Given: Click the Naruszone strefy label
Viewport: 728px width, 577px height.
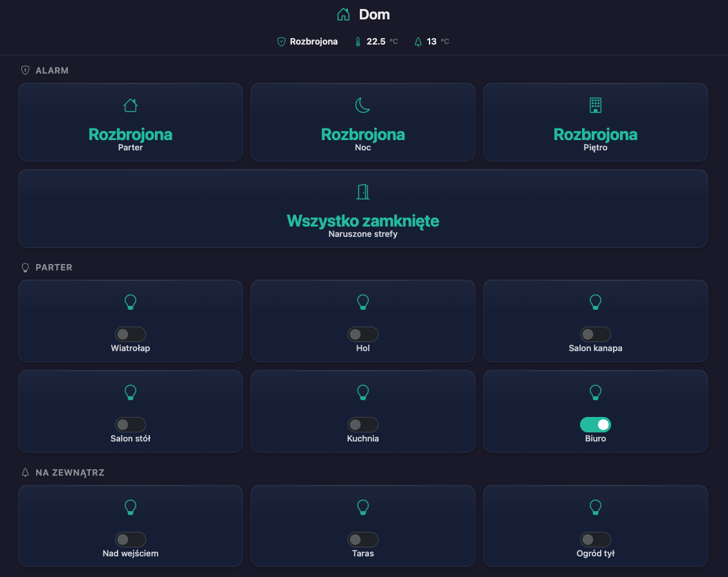Looking at the screenshot, I should (362, 234).
